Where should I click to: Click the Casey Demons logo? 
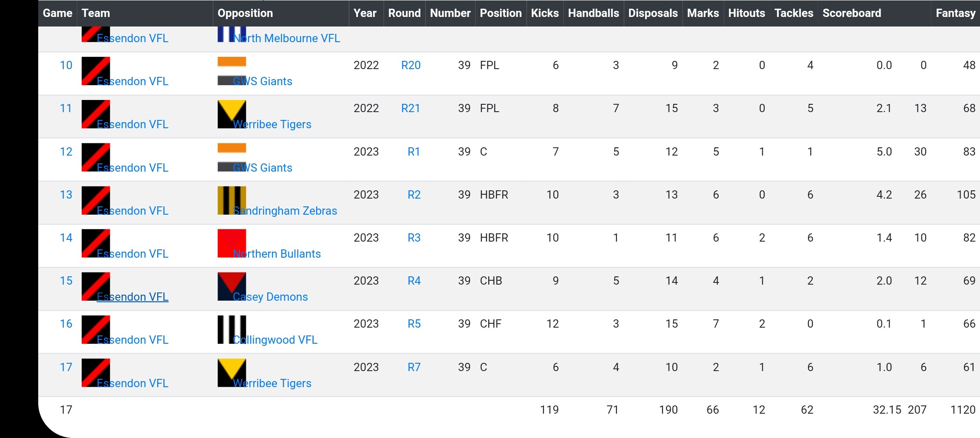pos(232,286)
